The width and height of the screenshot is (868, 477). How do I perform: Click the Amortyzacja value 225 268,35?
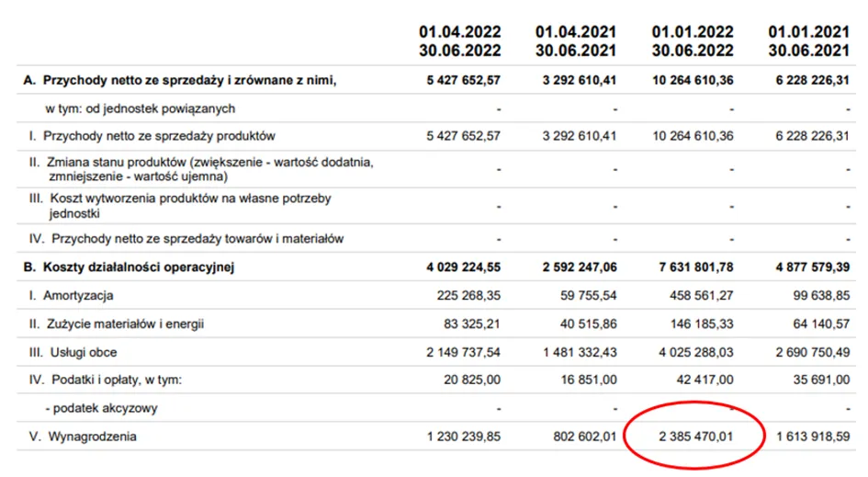tap(468, 295)
